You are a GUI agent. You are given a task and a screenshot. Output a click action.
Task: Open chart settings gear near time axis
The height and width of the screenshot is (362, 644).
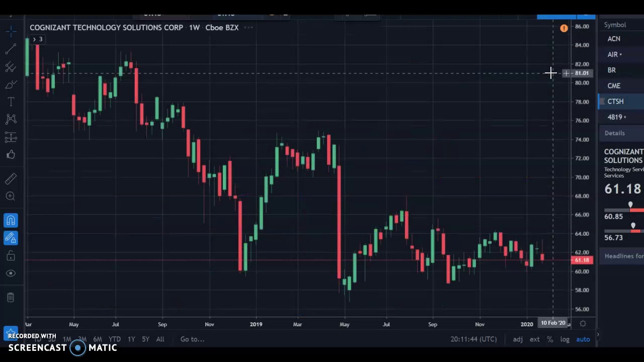(583, 324)
